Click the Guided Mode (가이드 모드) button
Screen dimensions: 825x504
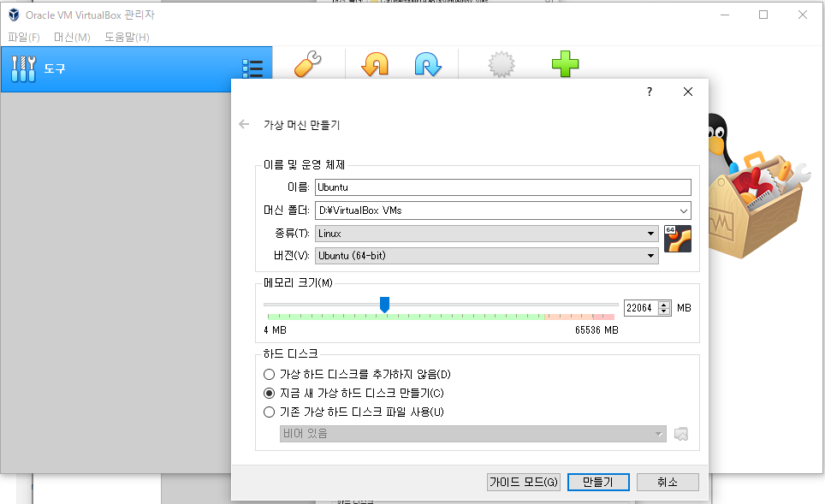pyautogui.click(x=524, y=482)
